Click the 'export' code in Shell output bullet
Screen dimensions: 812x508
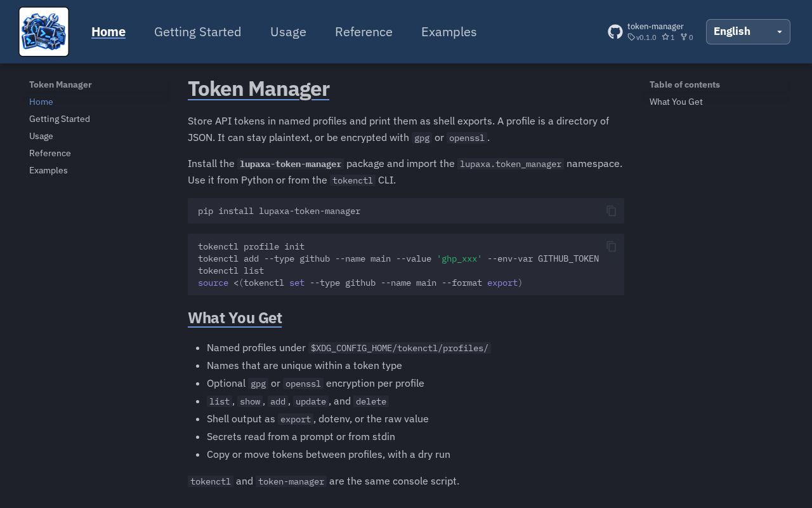pos(296,419)
